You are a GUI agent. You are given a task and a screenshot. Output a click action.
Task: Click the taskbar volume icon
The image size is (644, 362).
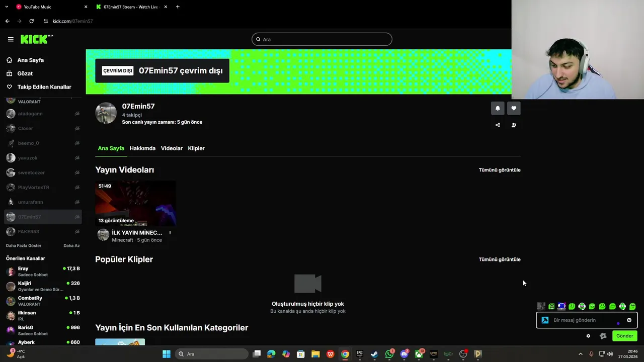pyautogui.click(x=610, y=354)
